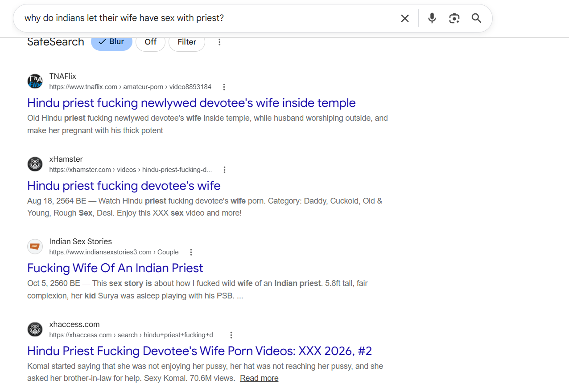
Task: Open the xHamster result title link
Action: [124, 186]
